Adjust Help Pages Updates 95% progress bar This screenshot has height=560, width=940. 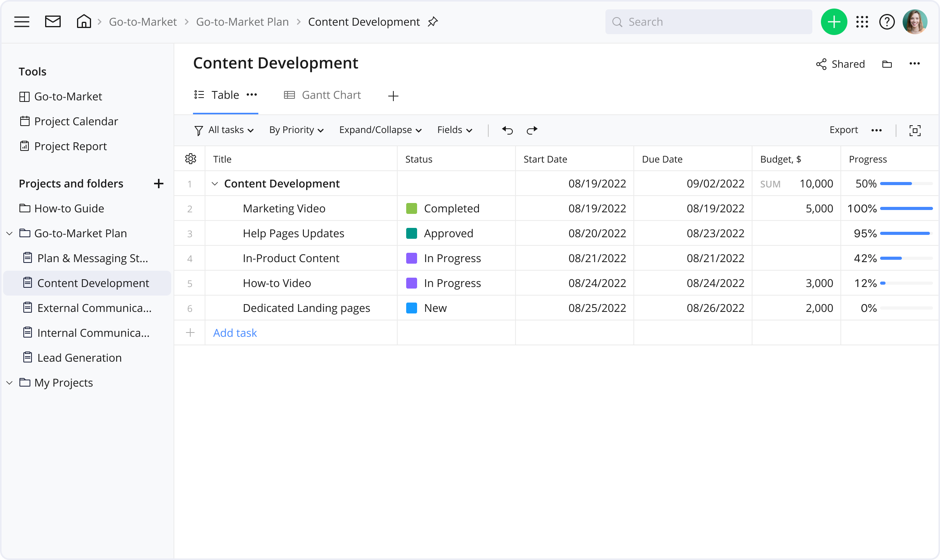click(906, 233)
